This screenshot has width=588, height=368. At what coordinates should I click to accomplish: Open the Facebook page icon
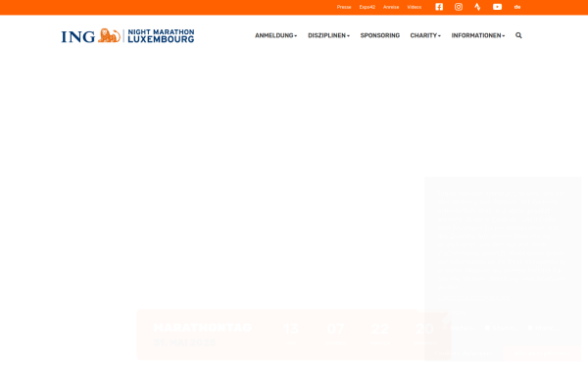439,7
